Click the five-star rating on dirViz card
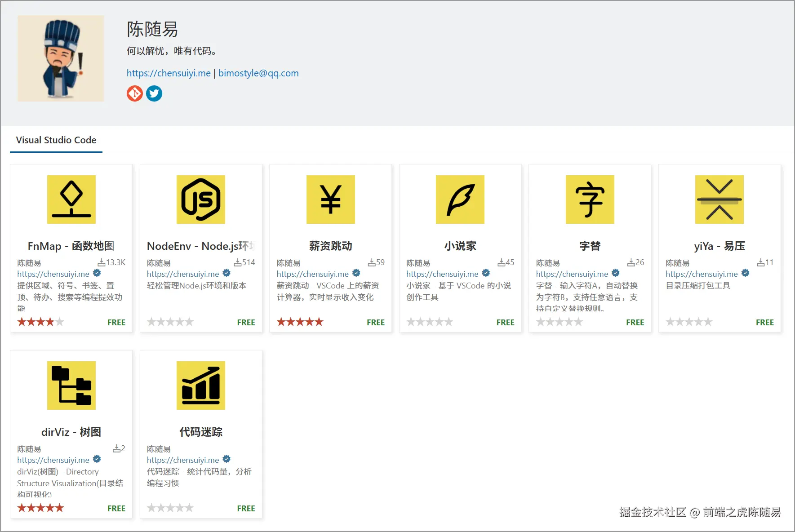795x532 pixels. click(40, 508)
